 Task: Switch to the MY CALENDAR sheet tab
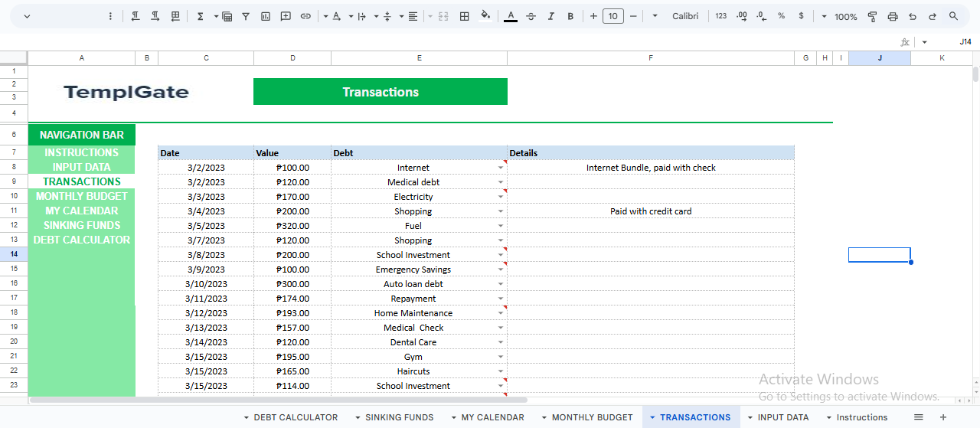[493, 417]
